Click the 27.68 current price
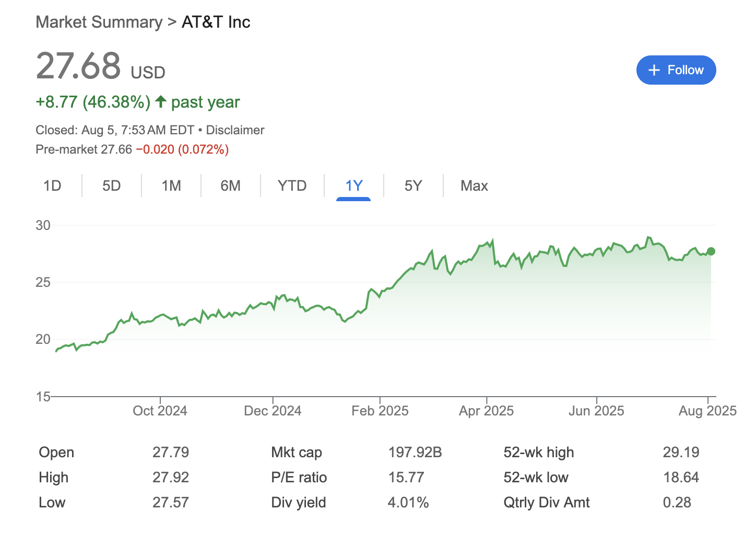 coord(78,66)
